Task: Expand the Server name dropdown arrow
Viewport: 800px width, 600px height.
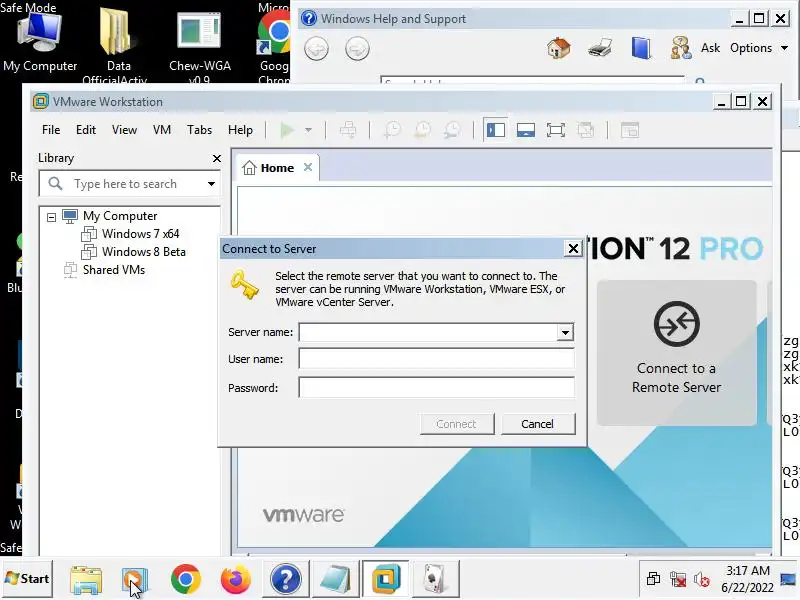Action: pyautogui.click(x=565, y=333)
